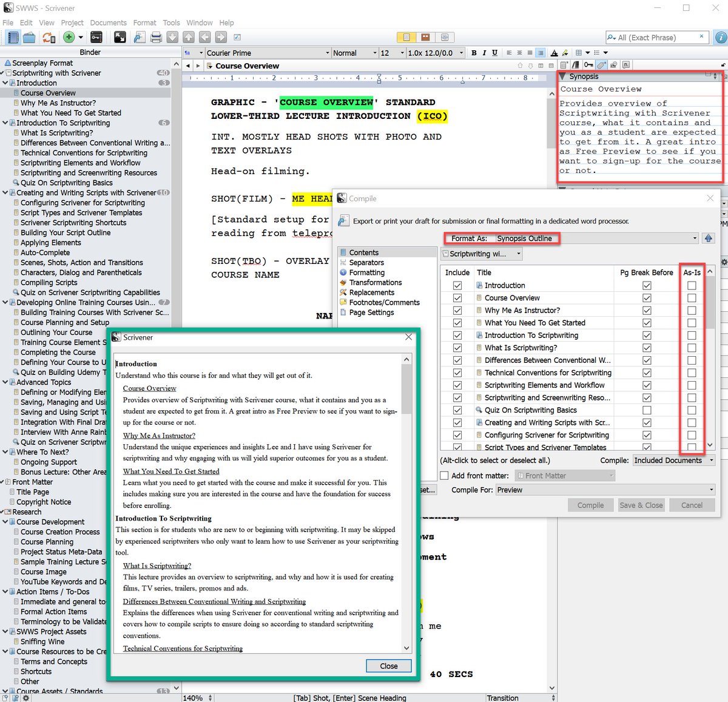Open the Inspector with blue info icon

[x=720, y=38]
